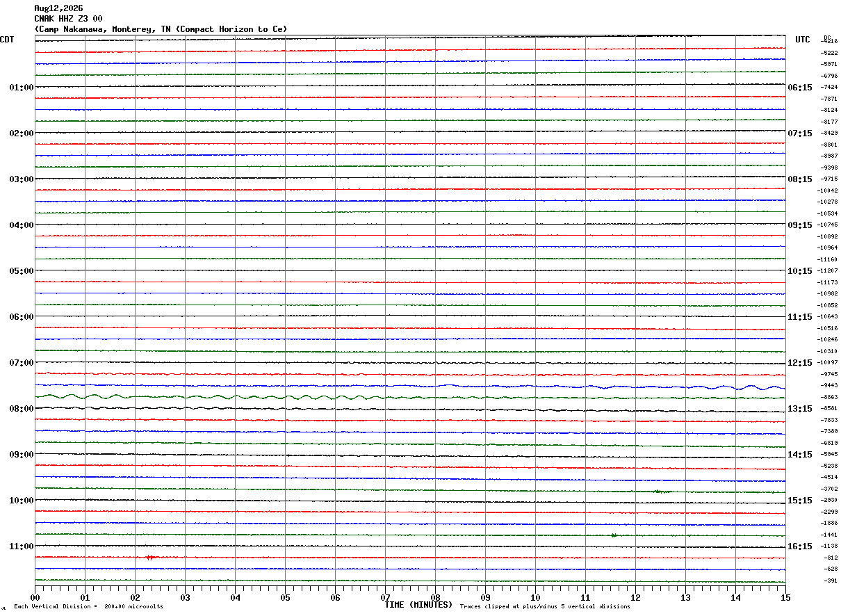
Task: Click the 06:15 UTC time label
Action: pos(800,88)
